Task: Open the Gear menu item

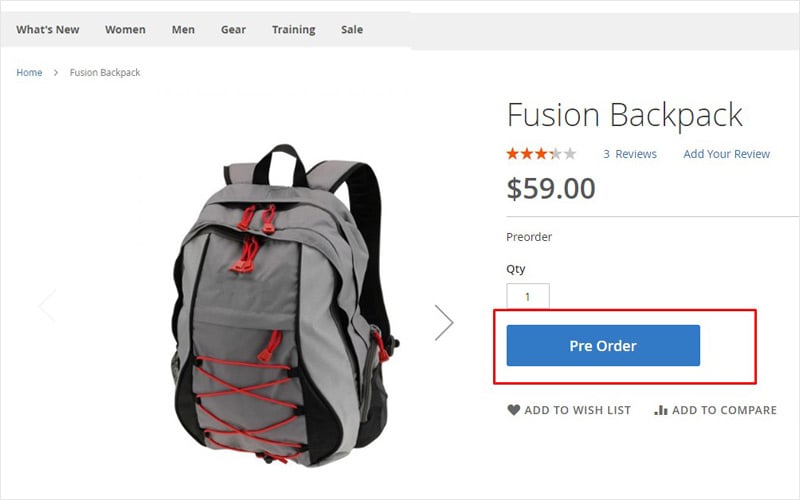Action: click(x=234, y=30)
